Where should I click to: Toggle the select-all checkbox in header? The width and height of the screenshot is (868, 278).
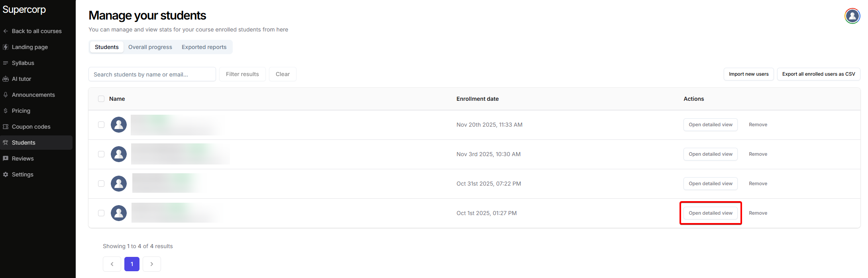point(101,99)
